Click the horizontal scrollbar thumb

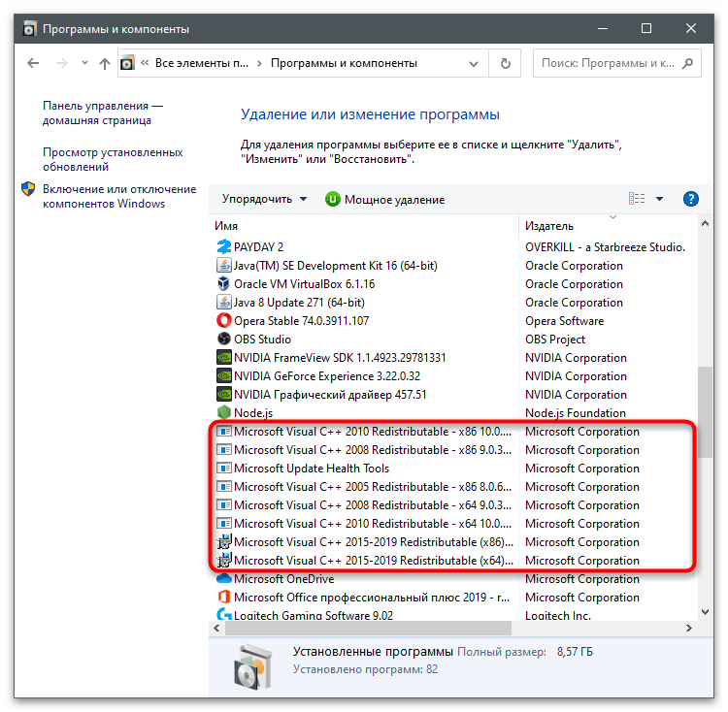coord(368,628)
